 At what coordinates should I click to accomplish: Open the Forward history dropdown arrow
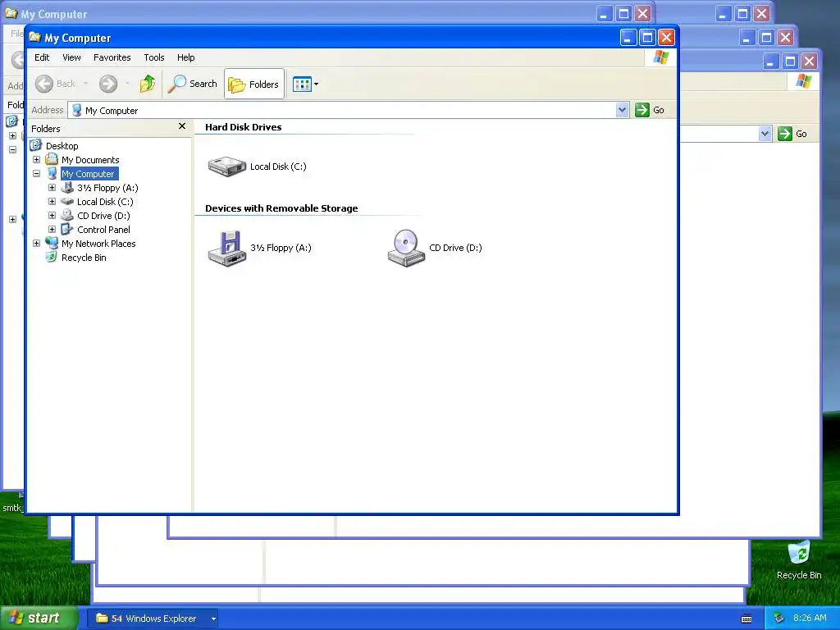pyautogui.click(x=127, y=84)
